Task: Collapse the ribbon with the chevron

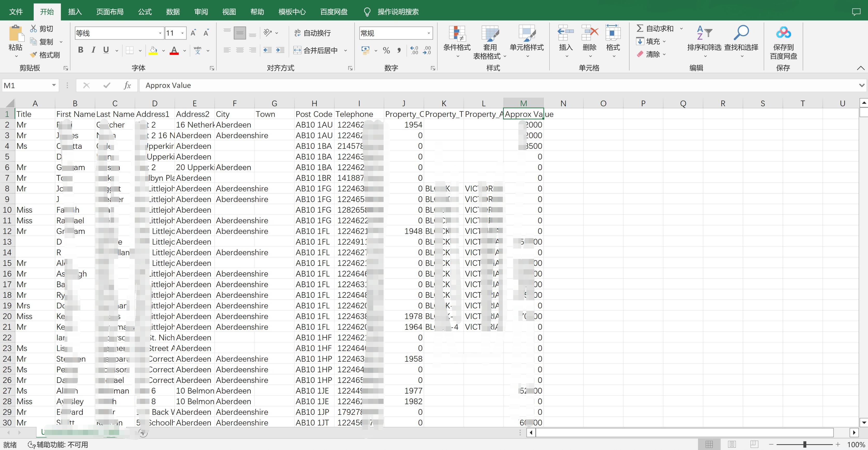Action: pyautogui.click(x=860, y=68)
